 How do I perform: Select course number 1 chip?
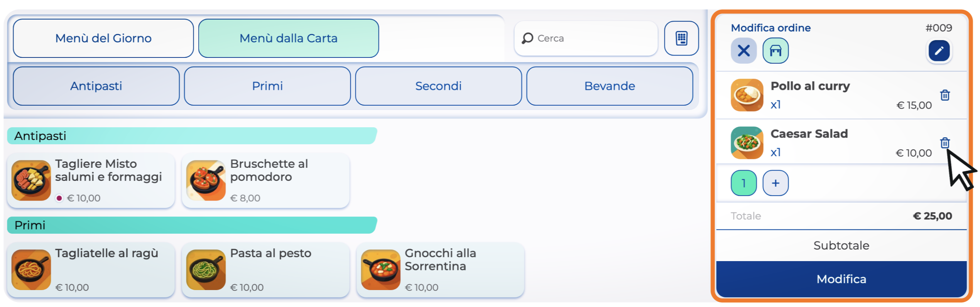pyautogui.click(x=743, y=183)
